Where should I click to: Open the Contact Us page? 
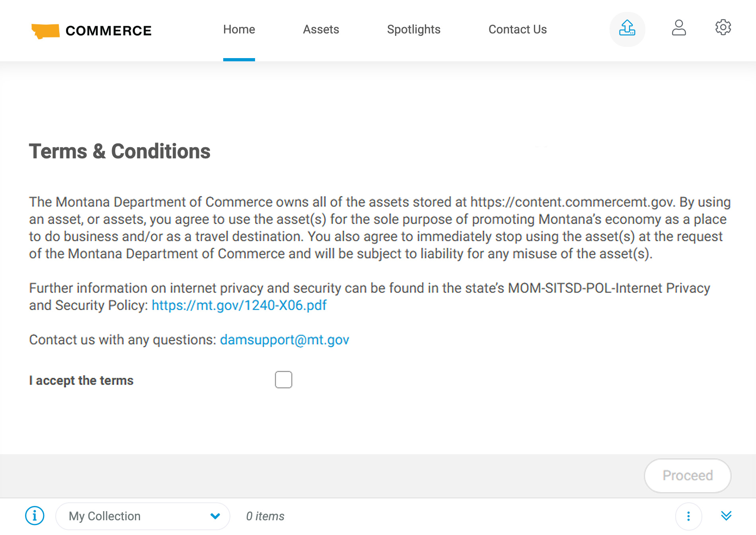(x=517, y=29)
